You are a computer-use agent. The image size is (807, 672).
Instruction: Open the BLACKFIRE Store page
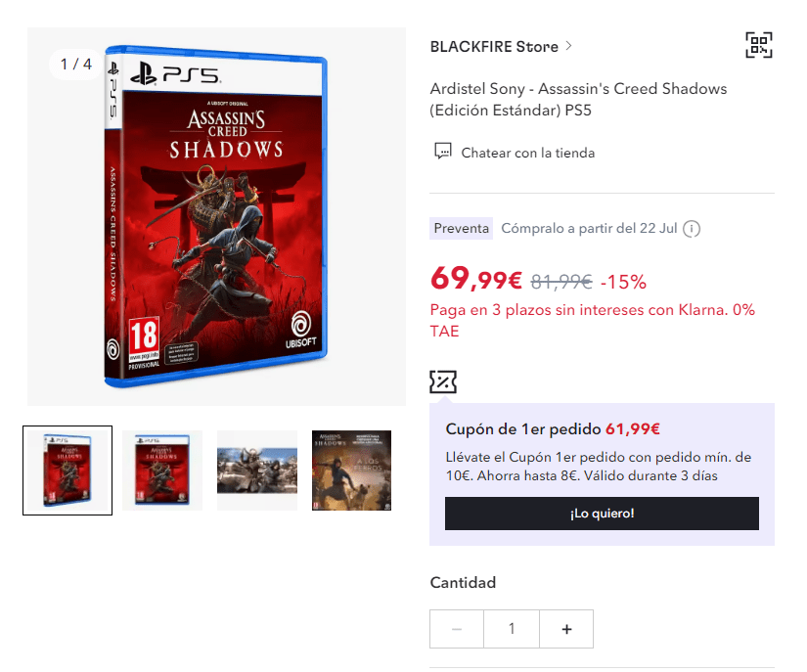pyautogui.click(x=494, y=46)
